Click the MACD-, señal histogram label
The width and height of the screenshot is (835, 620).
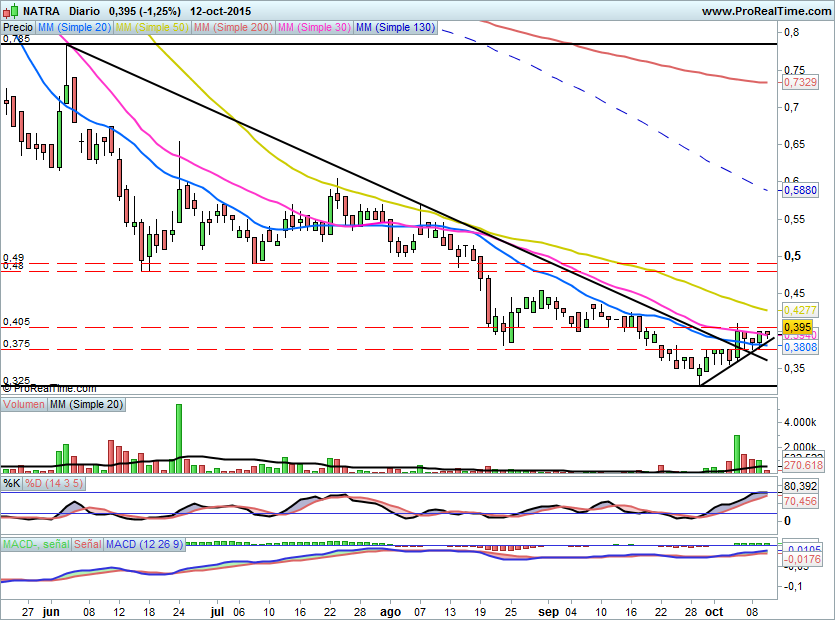click(34, 544)
